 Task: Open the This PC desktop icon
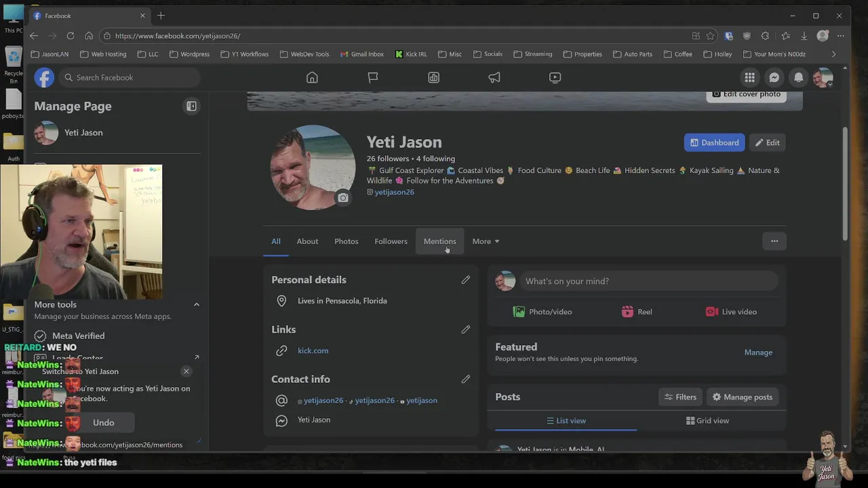click(x=13, y=19)
